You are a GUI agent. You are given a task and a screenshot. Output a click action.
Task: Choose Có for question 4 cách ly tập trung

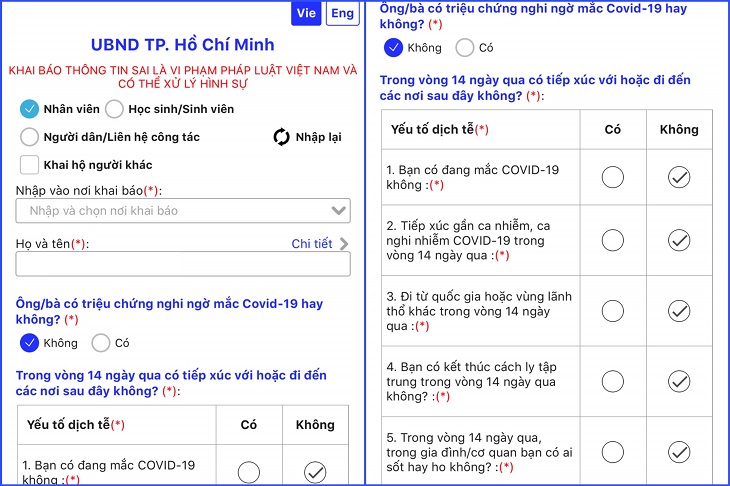click(613, 382)
